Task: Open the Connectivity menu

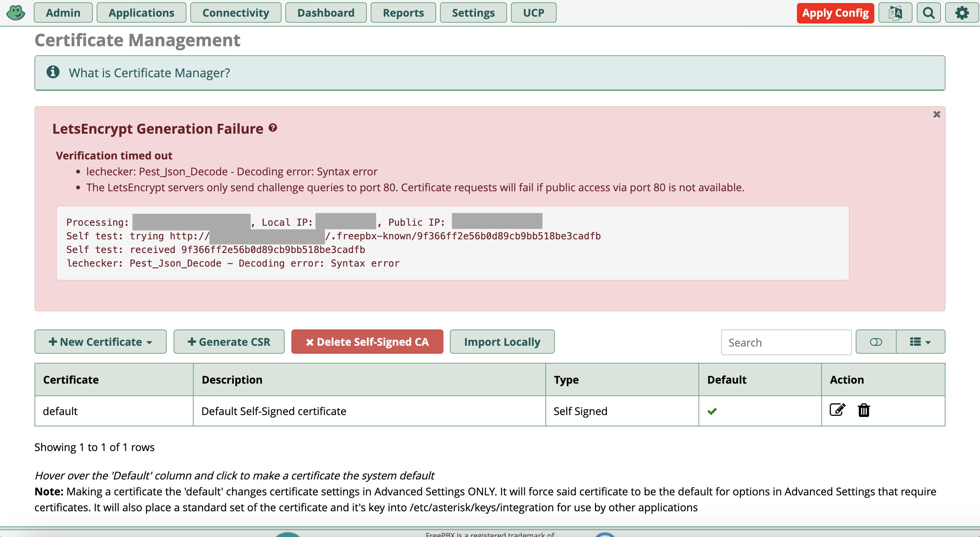Action: [x=235, y=13]
